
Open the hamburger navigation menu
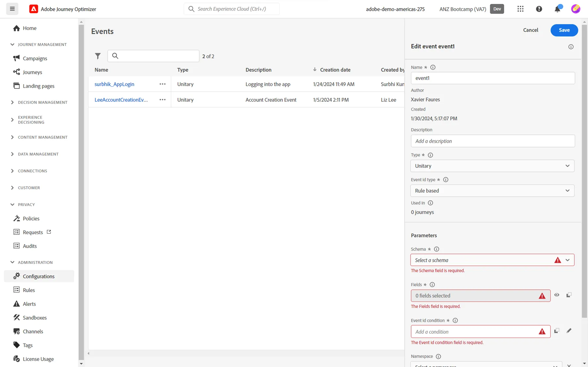(x=12, y=9)
